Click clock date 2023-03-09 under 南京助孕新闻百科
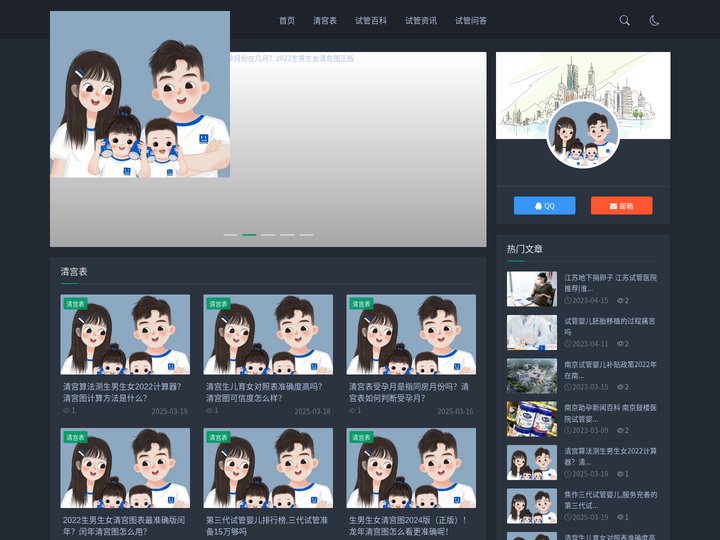 click(586, 430)
